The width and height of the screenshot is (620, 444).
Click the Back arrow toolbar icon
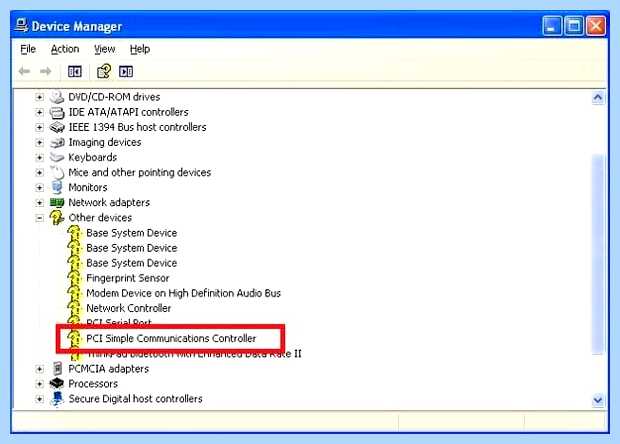[25, 72]
